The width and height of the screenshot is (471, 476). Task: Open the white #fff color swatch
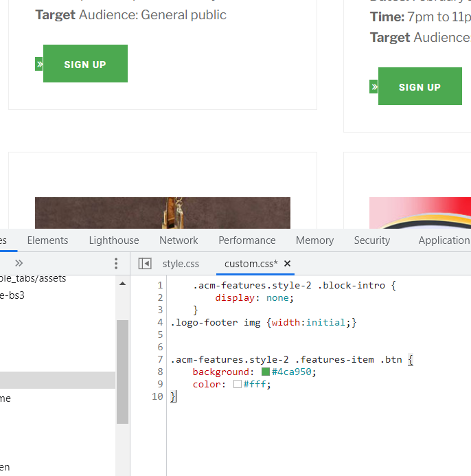click(238, 385)
